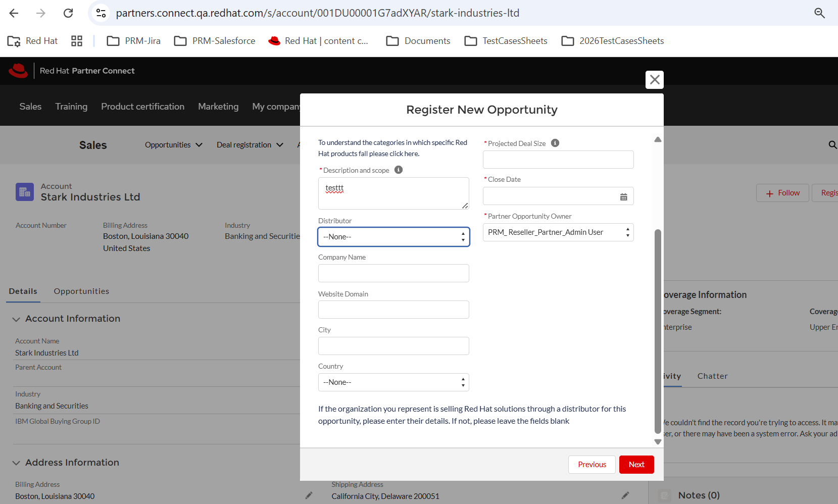This screenshot has width=838, height=504.
Task: Open the 2026TestCasesSheets bookmark folder
Action: coord(613,41)
